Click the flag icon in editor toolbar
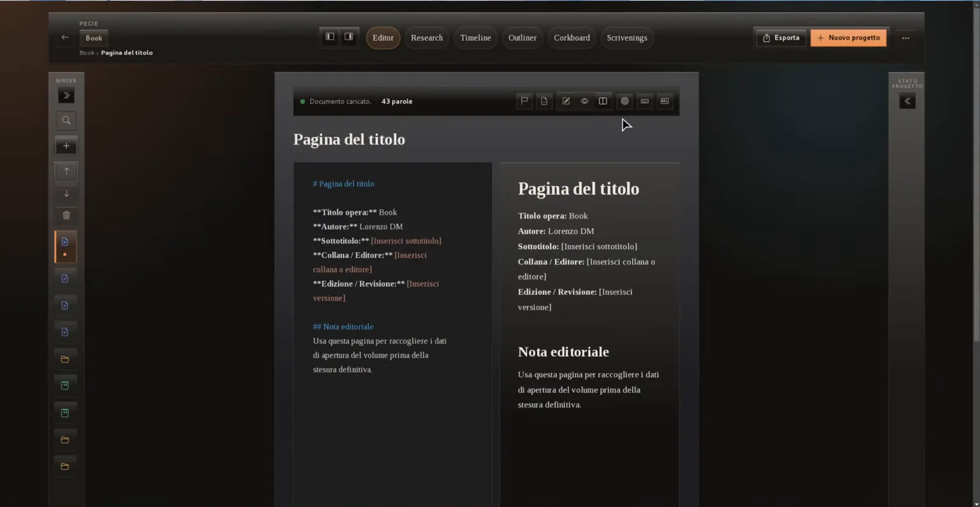The height and width of the screenshot is (507, 980). (x=524, y=101)
